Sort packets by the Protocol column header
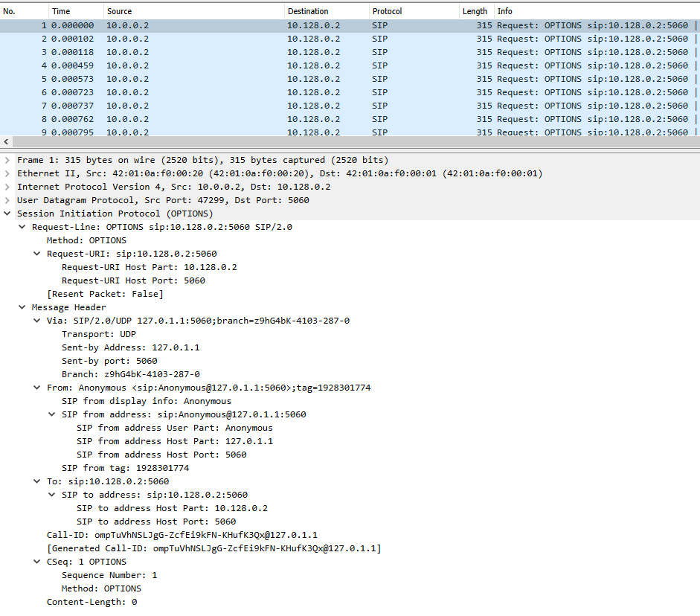This screenshot has width=700, height=616. tap(414, 11)
